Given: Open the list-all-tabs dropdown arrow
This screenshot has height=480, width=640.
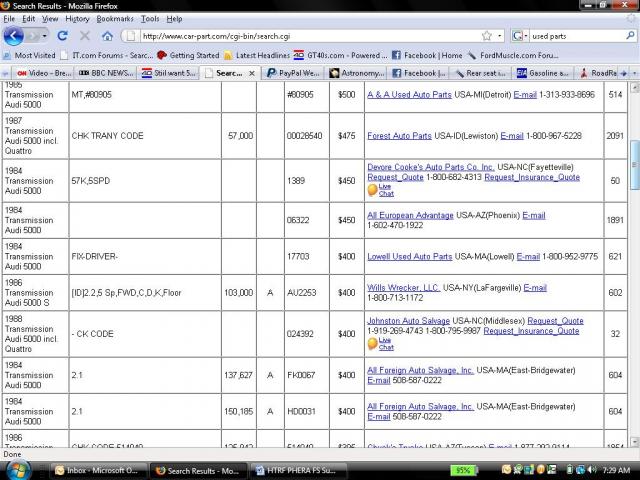Looking at the screenshot, I should point(635,73).
